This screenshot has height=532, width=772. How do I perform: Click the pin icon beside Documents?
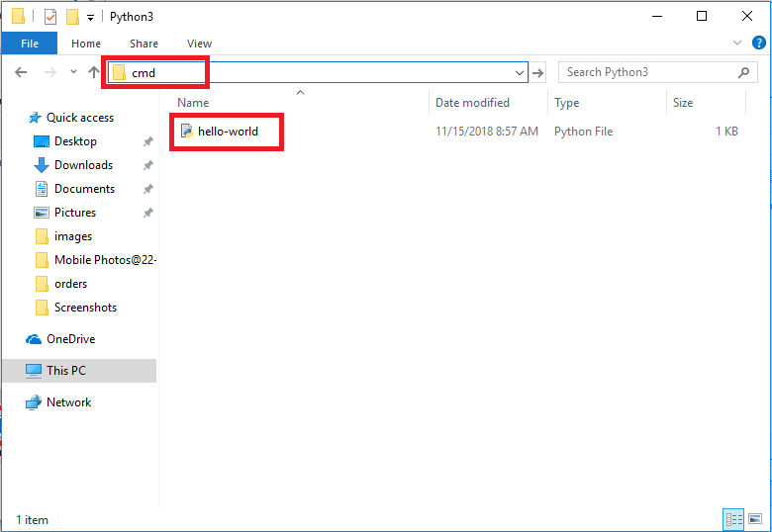tap(147, 189)
